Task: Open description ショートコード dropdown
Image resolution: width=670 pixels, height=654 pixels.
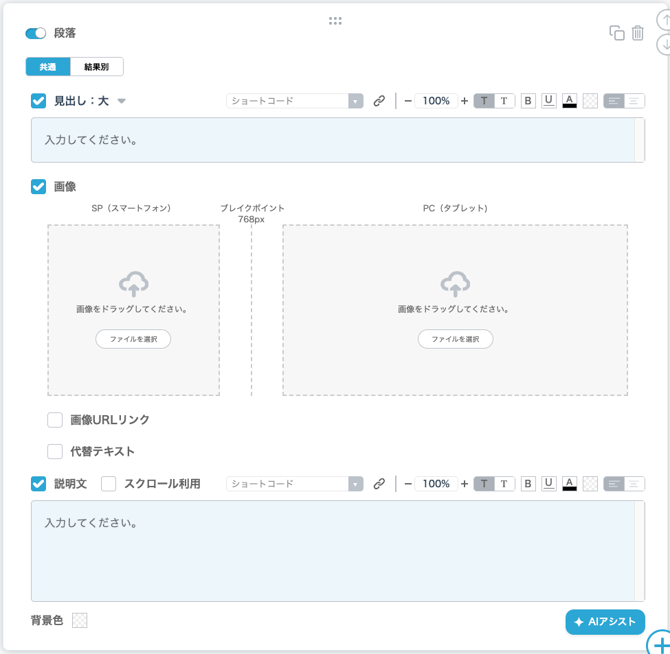Action: click(x=294, y=484)
